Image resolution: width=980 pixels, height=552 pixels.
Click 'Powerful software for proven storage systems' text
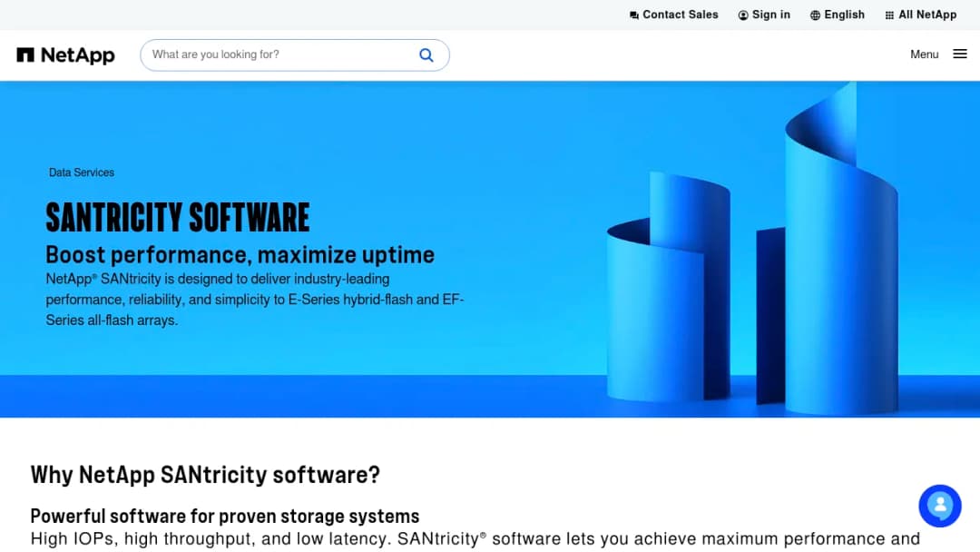point(225,516)
